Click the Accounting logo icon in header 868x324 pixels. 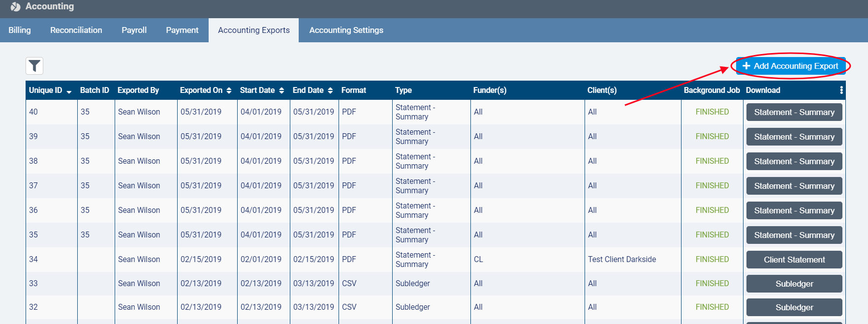pyautogui.click(x=15, y=7)
